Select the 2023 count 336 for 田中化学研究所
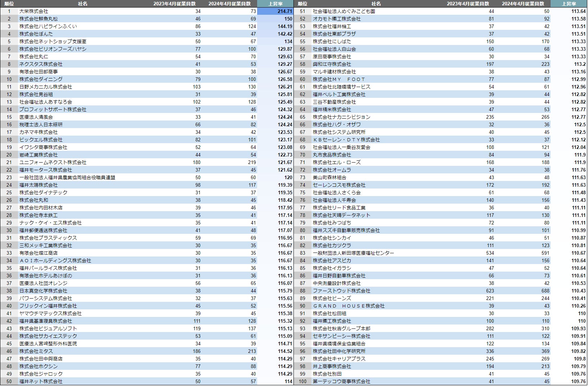Image resolution: width=588 pixels, height=386 pixels. [x=490, y=351]
